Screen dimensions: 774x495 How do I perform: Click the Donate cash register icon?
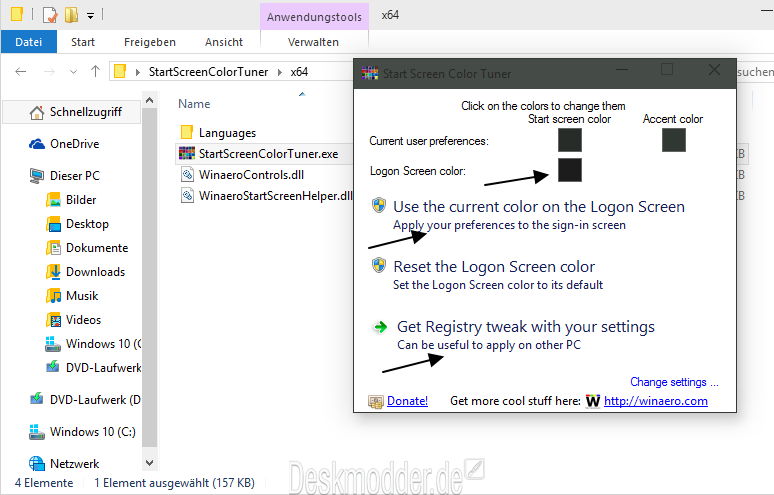(376, 402)
